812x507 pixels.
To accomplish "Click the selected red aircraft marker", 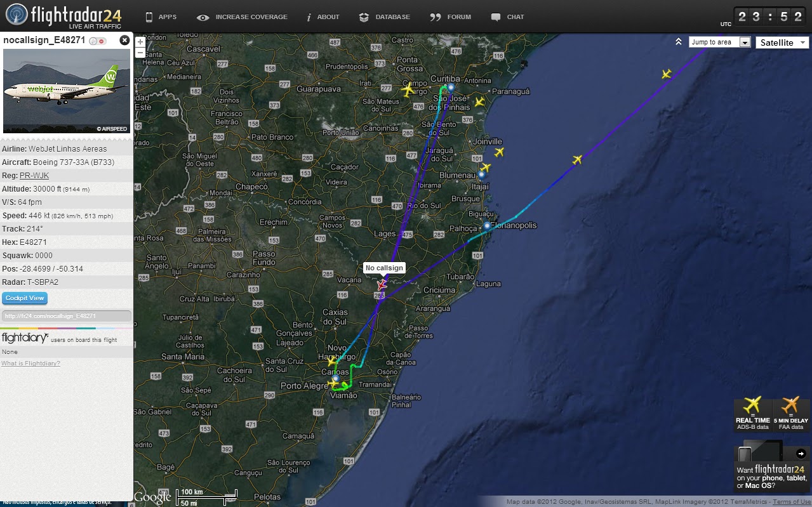I will 382,285.
